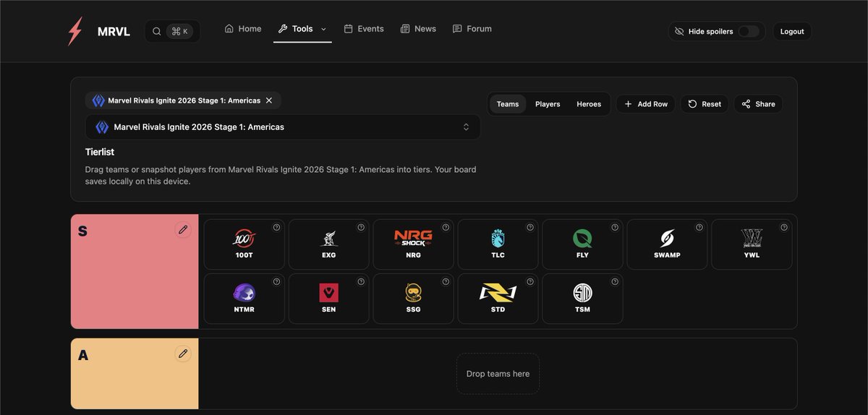Open the info icon on STD card
Screen dimensions: 868x415
point(530,281)
